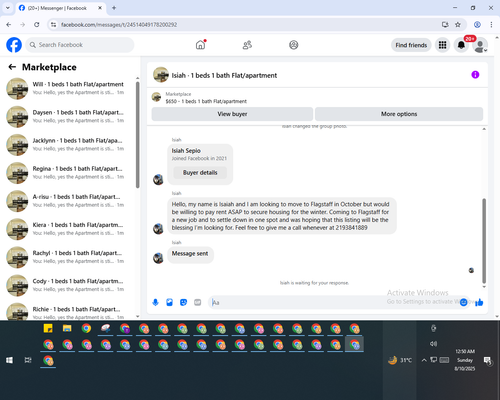Open the Jacklynn apartment conversation

pyautogui.click(x=68, y=145)
